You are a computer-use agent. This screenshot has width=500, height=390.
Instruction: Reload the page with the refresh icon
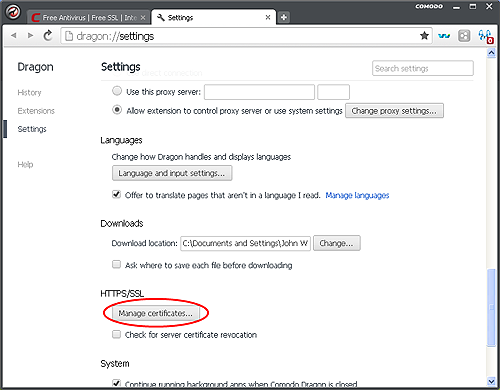[48, 35]
